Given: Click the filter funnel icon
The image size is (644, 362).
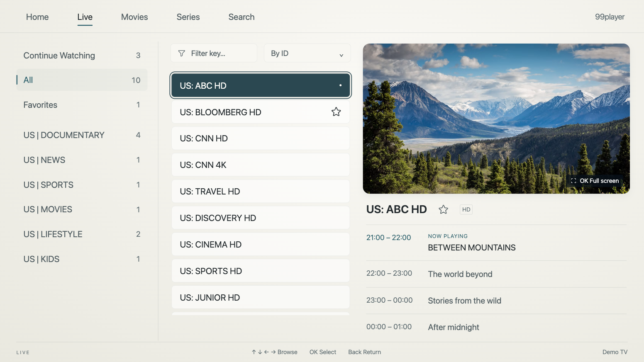Looking at the screenshot, I should point(181,53).
